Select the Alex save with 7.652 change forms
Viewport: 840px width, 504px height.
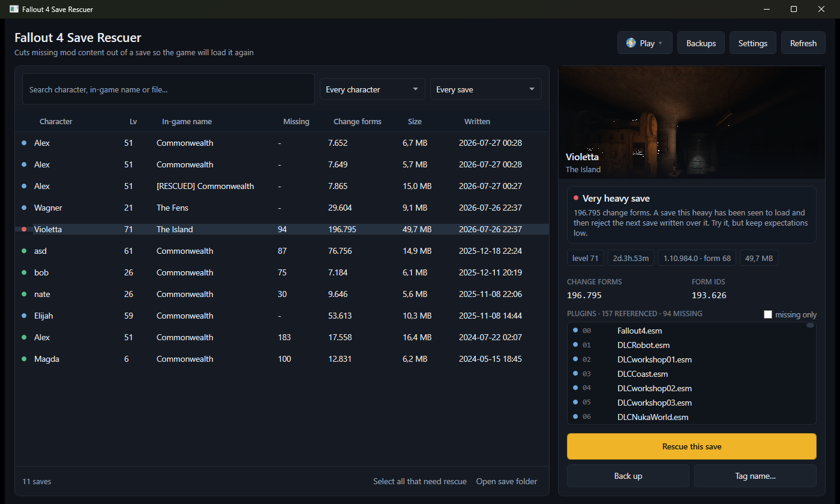tap(282, 143)
